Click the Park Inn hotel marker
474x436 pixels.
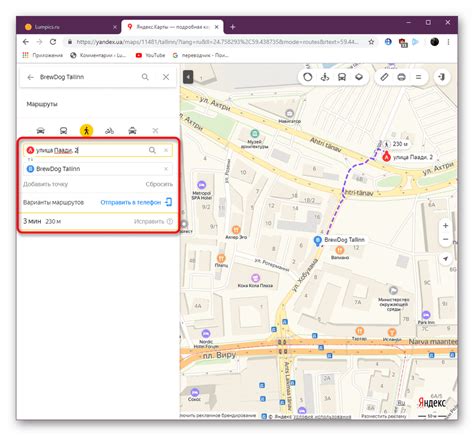[x=426, y=314]
